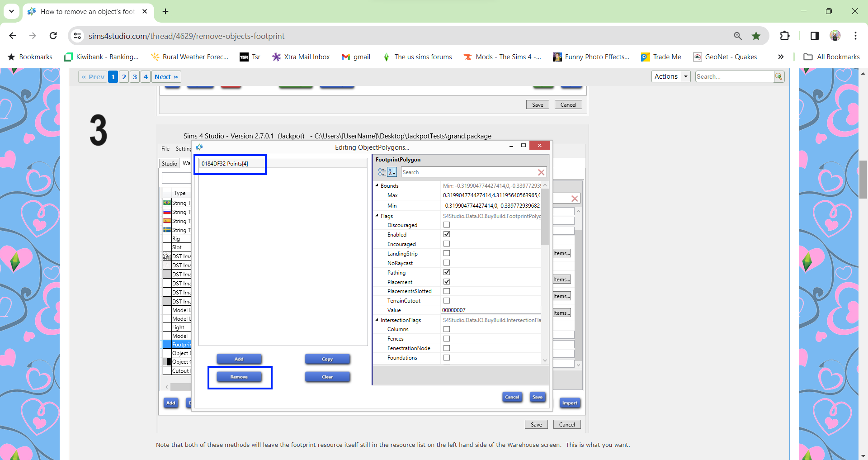This screenshot has height=460, width=868.
Task: Toggle the PlacementsSlotted checkbox
Action: [x=447, y=291]
